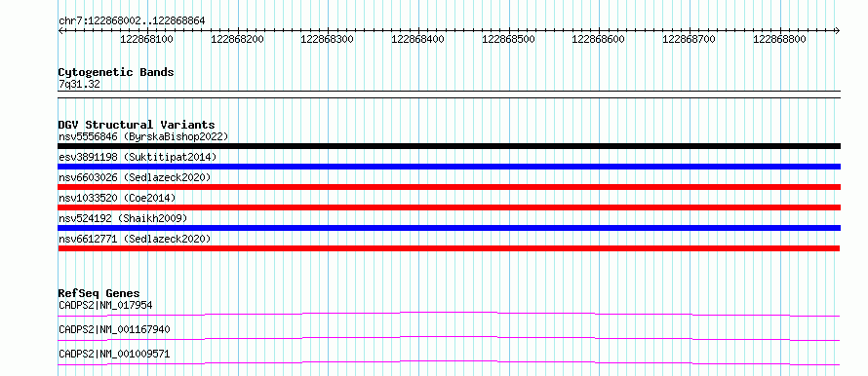Open variant nsv6603026 (Sedlazeck2020) label
This screenshot has height=376, width=868.
[x=135, y=177]
